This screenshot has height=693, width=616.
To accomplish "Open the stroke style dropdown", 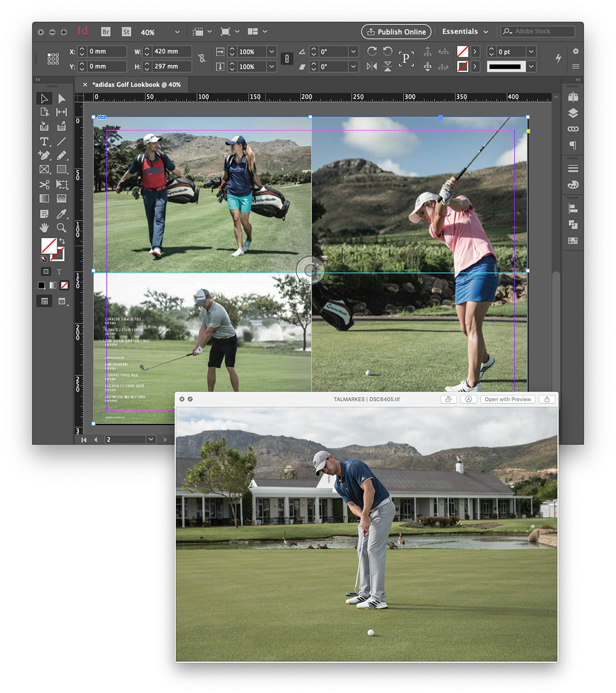I will 531,66.
